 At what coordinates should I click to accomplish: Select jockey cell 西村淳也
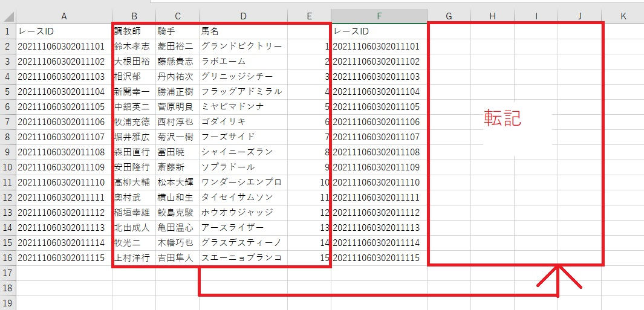[x=177, y=122]
